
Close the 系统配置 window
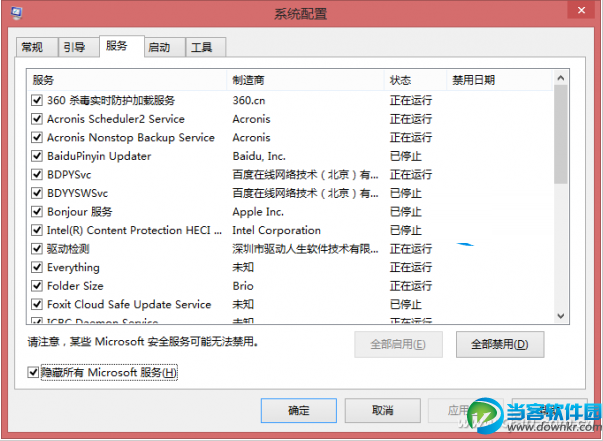point(581,10)
